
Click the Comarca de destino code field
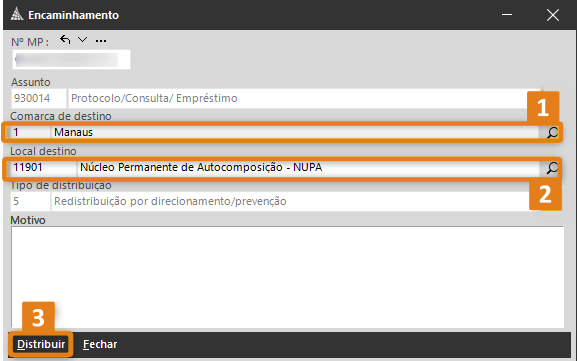(x=29, y=132)
